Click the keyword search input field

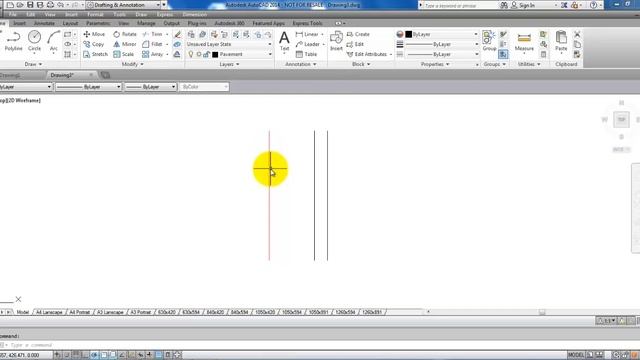(x=459, y=5)
